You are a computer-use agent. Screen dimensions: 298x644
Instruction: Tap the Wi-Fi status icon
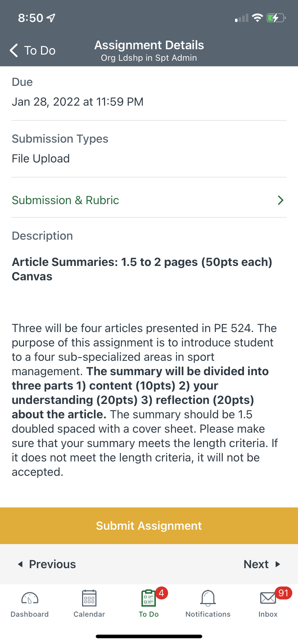257,18
